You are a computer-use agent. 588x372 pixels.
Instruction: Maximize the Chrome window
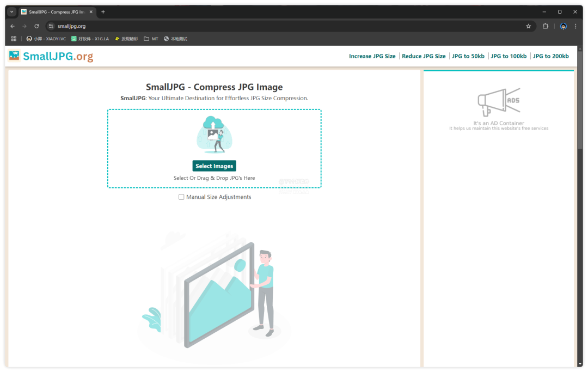560,12
